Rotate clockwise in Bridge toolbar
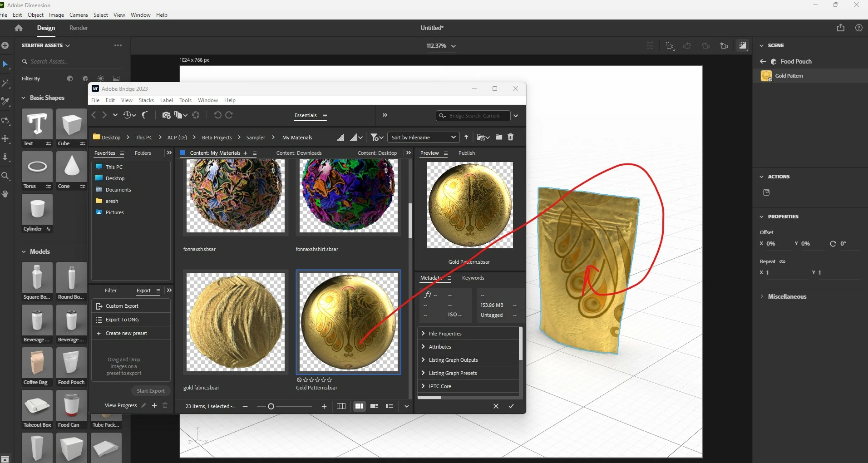 point(229,115)
